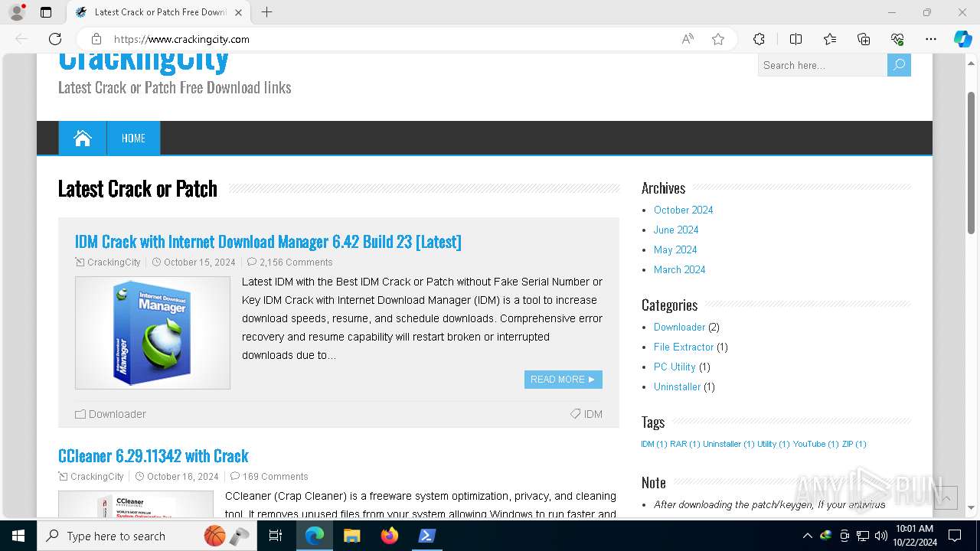The image size is (980, 551).
Task: Click the CrackingCity author link under CCleaner post
Action: [x=97, y=476]
